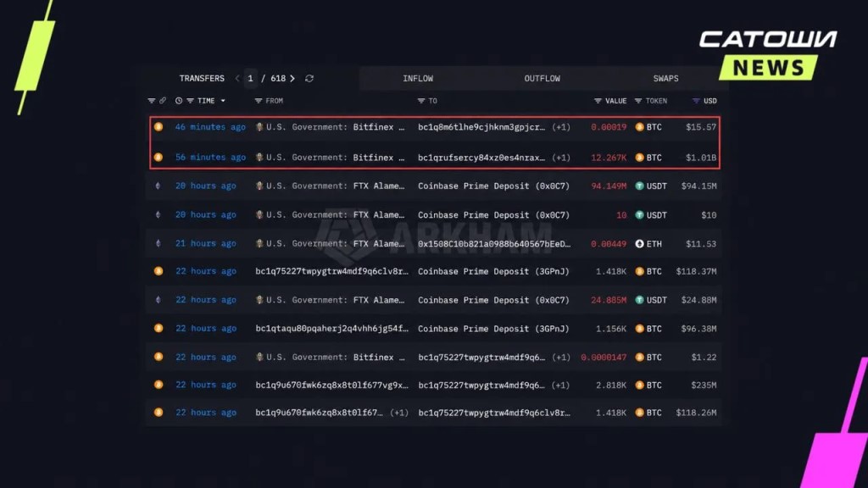
Task: Open address bc1qtaqu80pqaherj2q4vhh6jg54f… in FROM column
Action: point(331,328)
